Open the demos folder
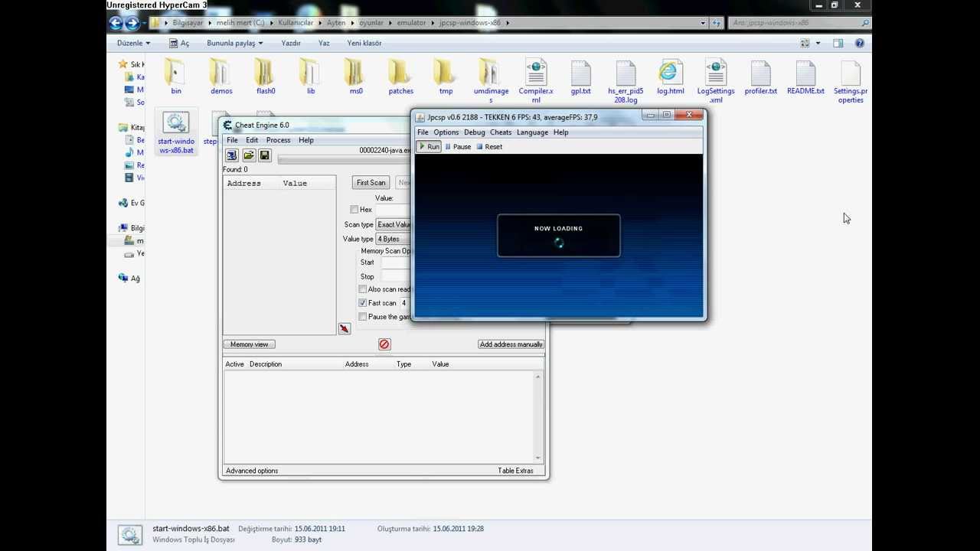The height and width of the screenshot is (551, 980). [x=221, y=77]
